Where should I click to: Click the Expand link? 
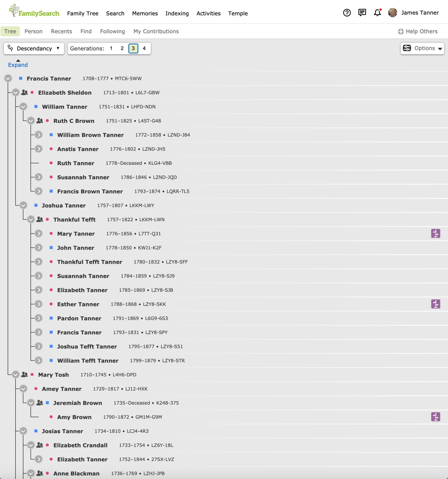click(x=18, y=65)
